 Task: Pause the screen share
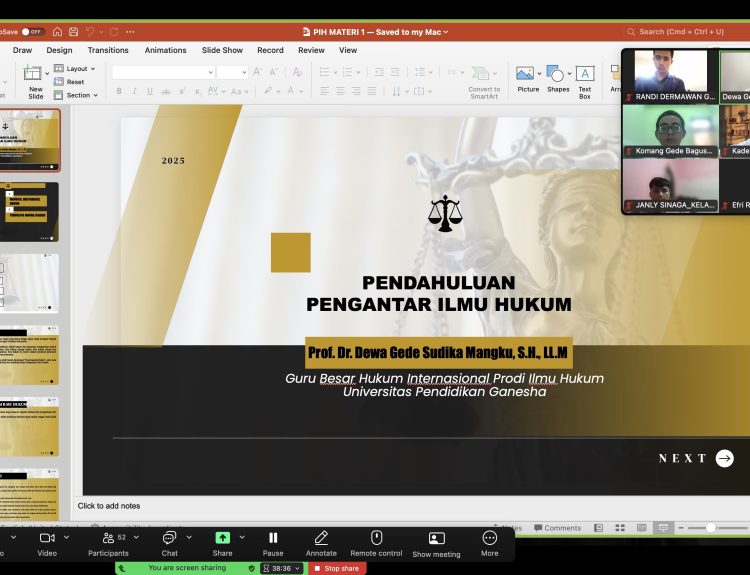pos(273,542)
